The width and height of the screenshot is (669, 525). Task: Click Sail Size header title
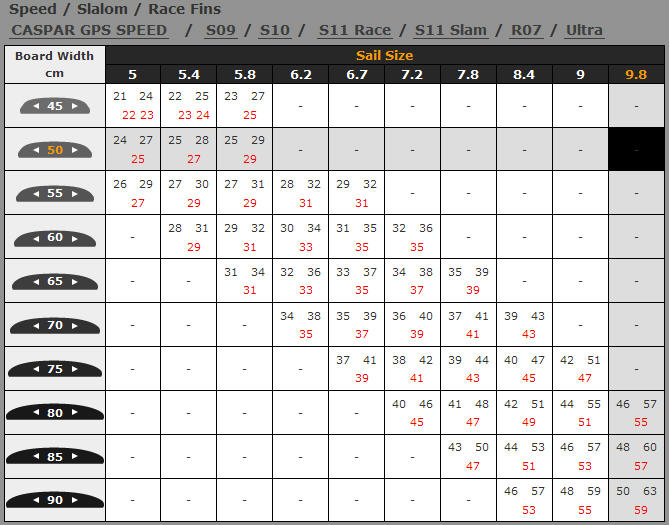pos(384,55)
